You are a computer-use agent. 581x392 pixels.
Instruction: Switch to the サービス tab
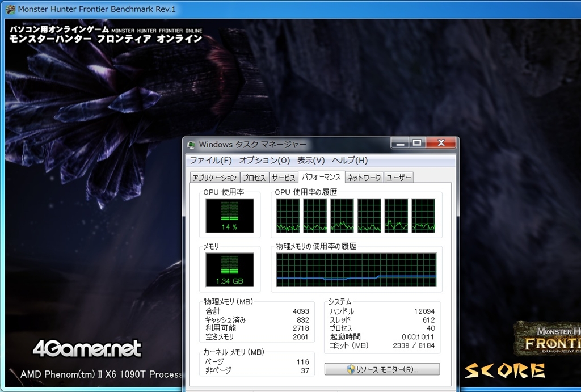283,178
